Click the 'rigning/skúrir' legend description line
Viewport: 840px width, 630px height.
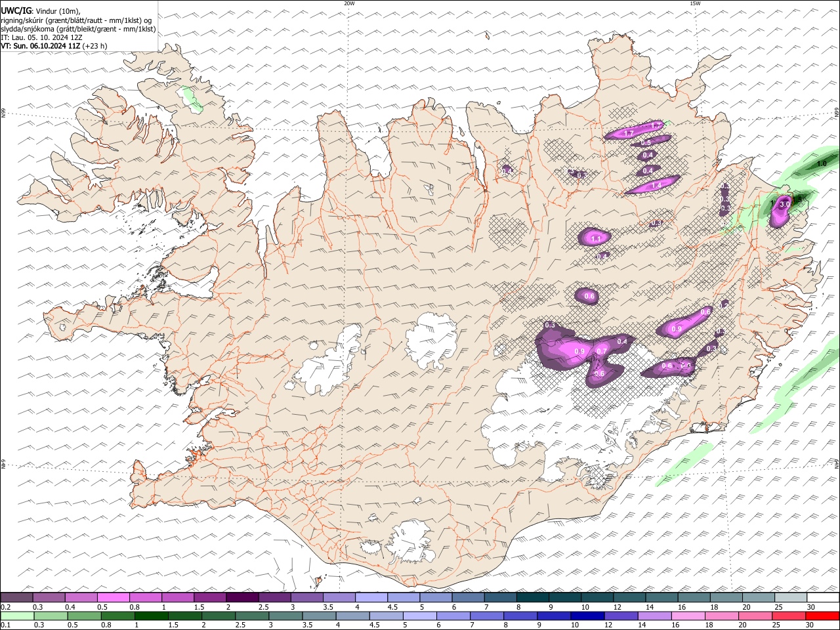pyautogui.click(x=75, y=20)
